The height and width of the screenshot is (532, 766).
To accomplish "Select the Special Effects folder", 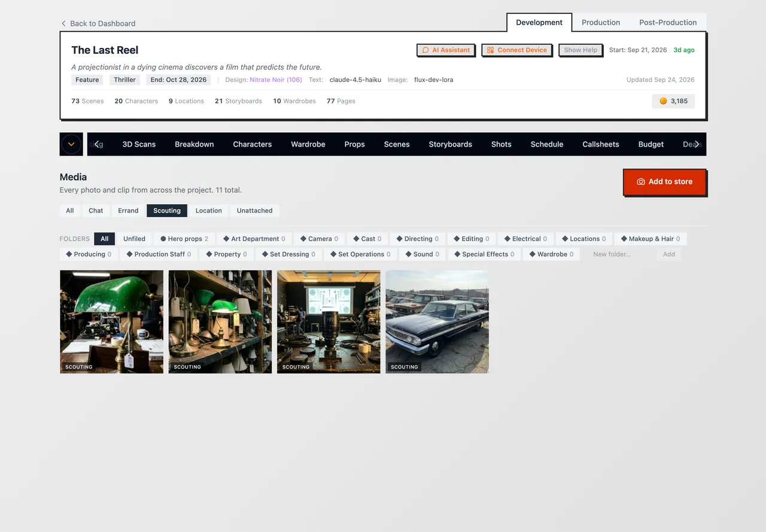I will coord(484,254).
